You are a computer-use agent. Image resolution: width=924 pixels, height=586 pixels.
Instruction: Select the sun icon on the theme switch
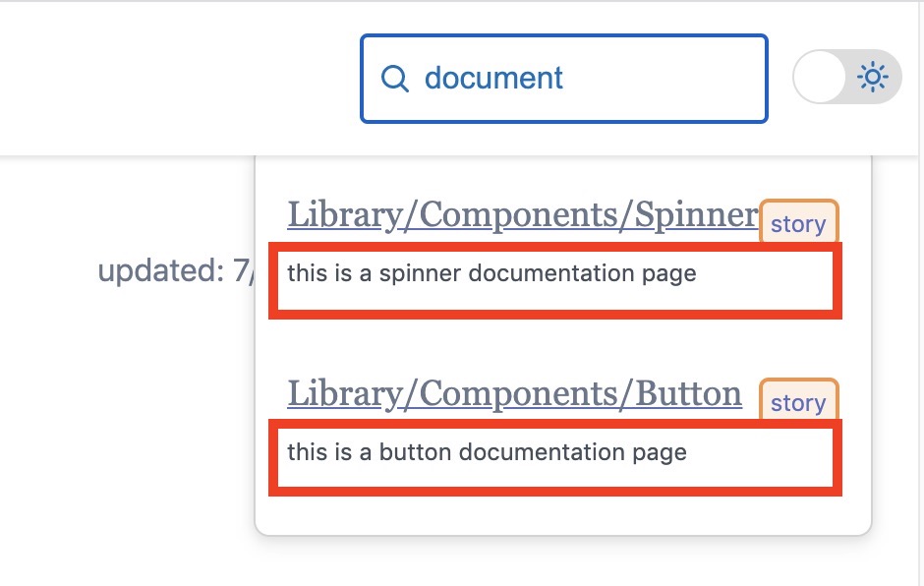[873, 76]
